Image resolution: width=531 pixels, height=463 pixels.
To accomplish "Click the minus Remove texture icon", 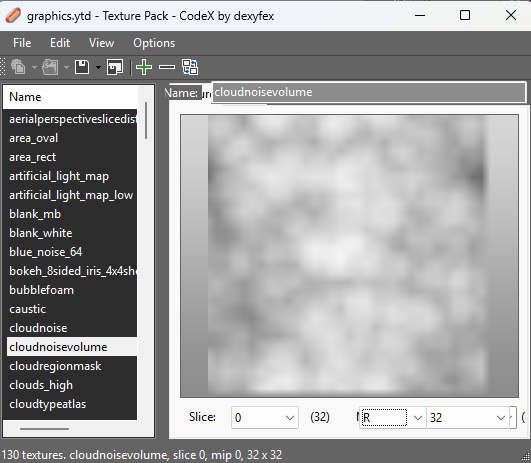I will (x=167, y=67).
